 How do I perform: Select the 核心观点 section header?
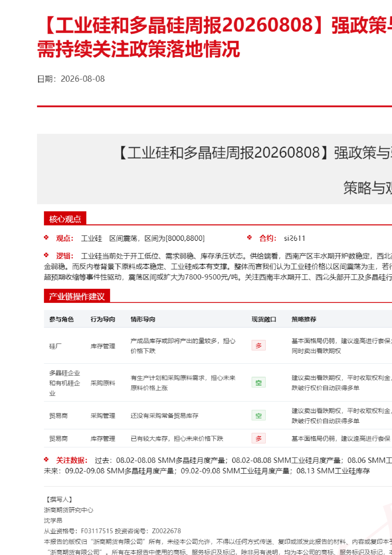click(65, 219)
